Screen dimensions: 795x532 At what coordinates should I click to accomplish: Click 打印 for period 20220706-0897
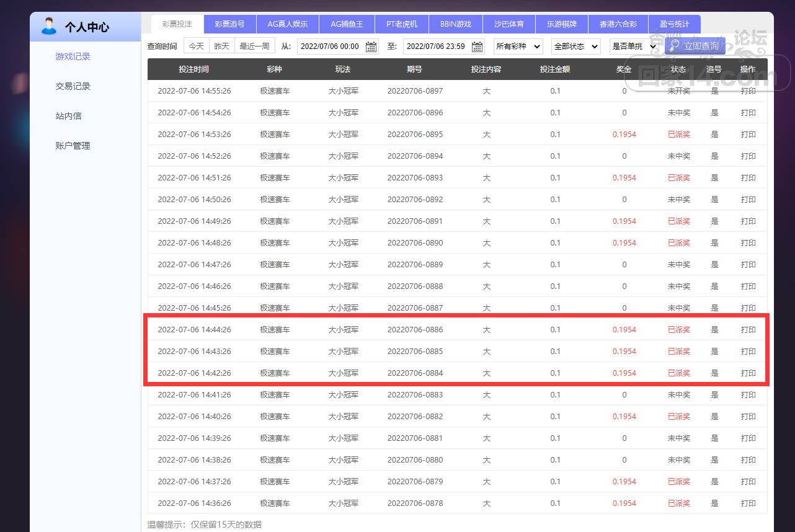pyautogui.click(x=748, y=91)
